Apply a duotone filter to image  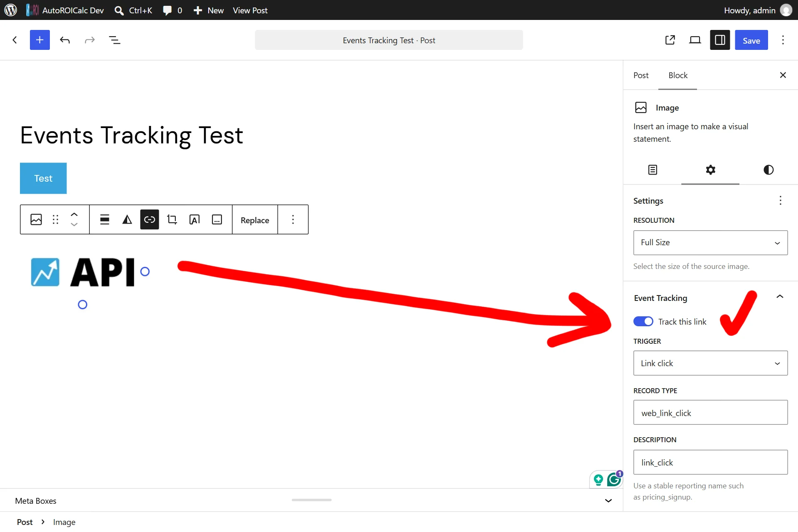(x=127, y=219)
